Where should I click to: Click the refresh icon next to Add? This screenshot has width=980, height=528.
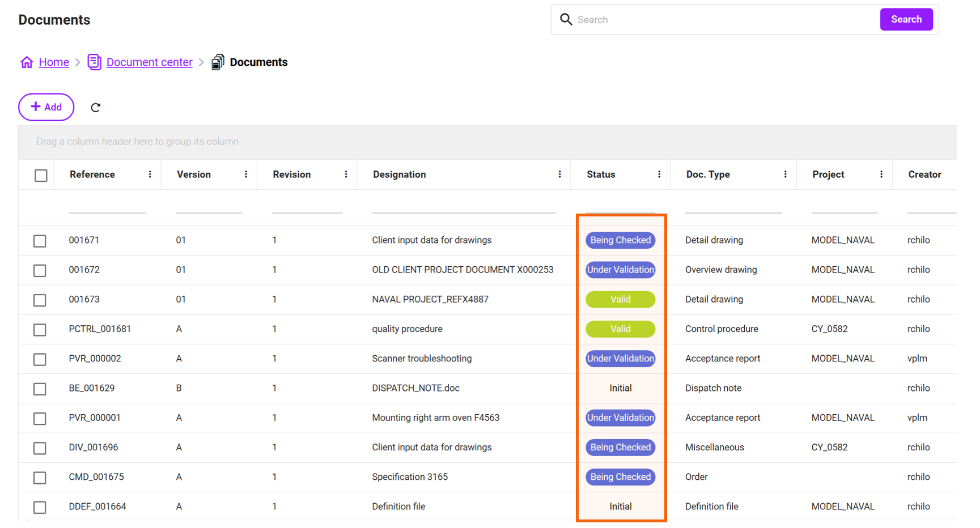pos(95,108)
